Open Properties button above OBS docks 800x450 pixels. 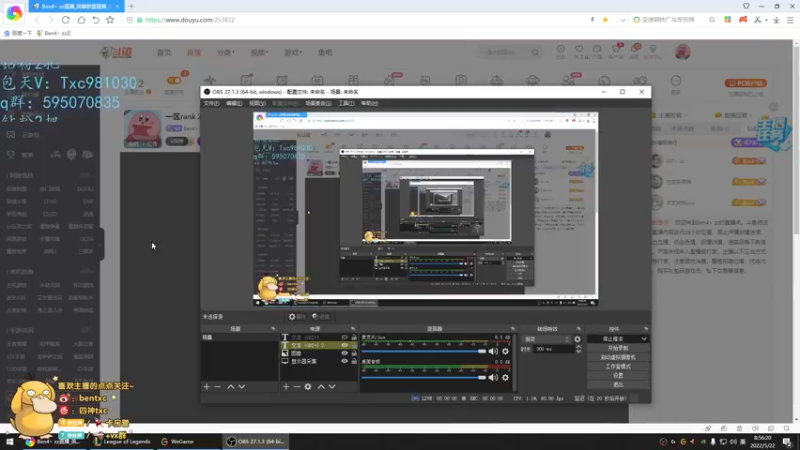(x=296, y=317)
